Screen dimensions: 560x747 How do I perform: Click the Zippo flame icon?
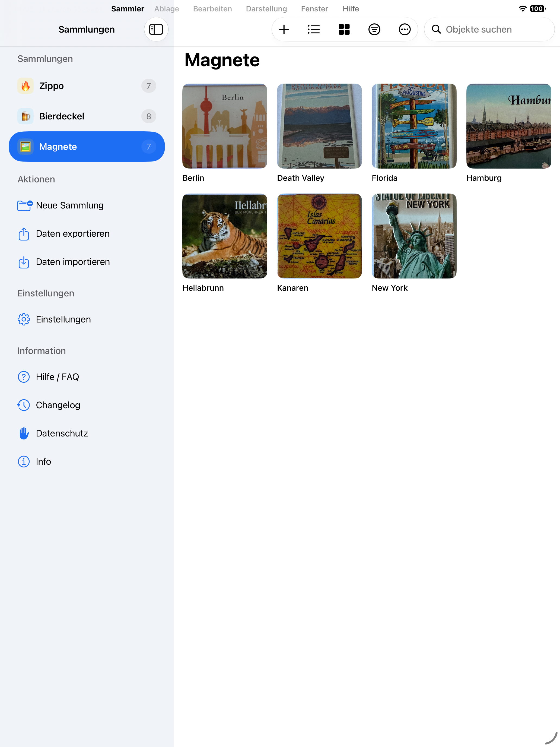26,86
